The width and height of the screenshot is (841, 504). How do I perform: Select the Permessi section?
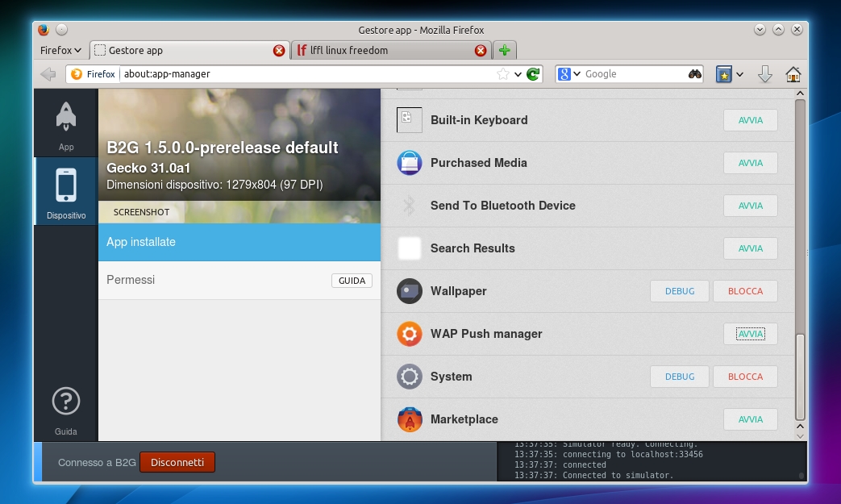tap(239, 280)
